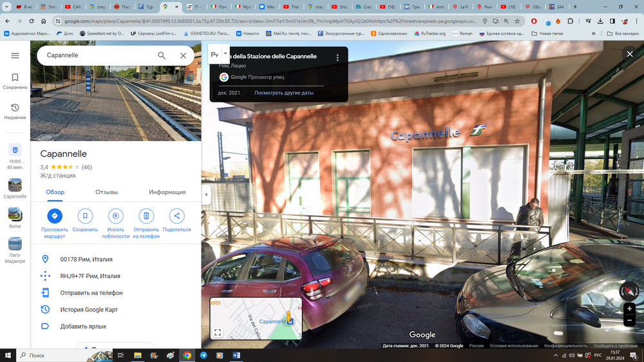Screen dimensions: 644x362
Task: Zoom out Street View with minus button
Action: coord(629,319)
